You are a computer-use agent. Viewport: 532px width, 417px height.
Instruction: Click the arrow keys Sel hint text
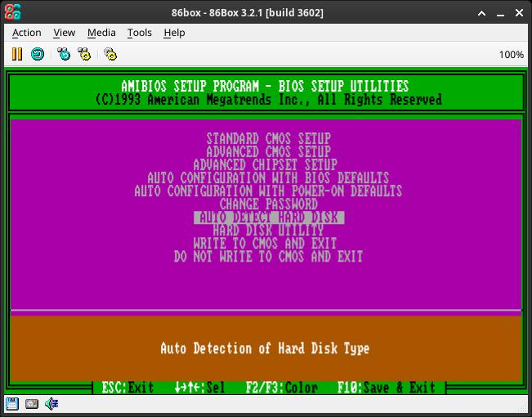(x=199, y=388)
